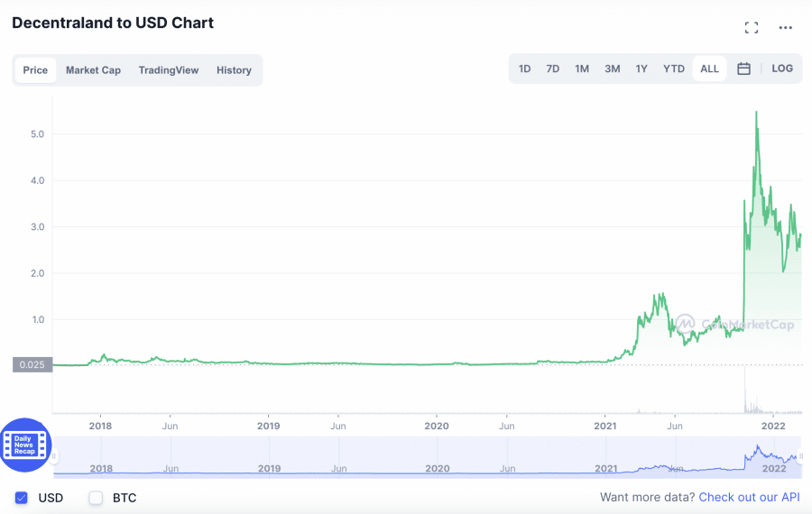This screenshot has height=514, width=812.
Task: Toggle the LOG scale button
Action: coord(782,69)
